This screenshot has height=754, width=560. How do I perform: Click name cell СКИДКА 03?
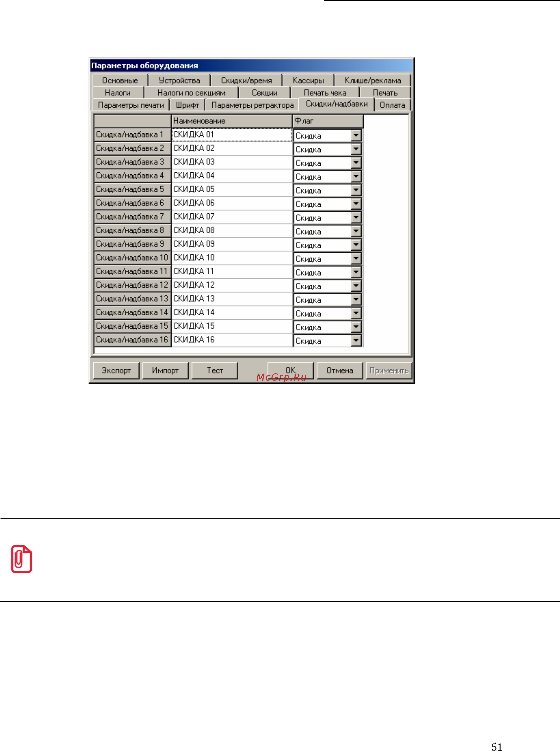(x=232, y=162)
